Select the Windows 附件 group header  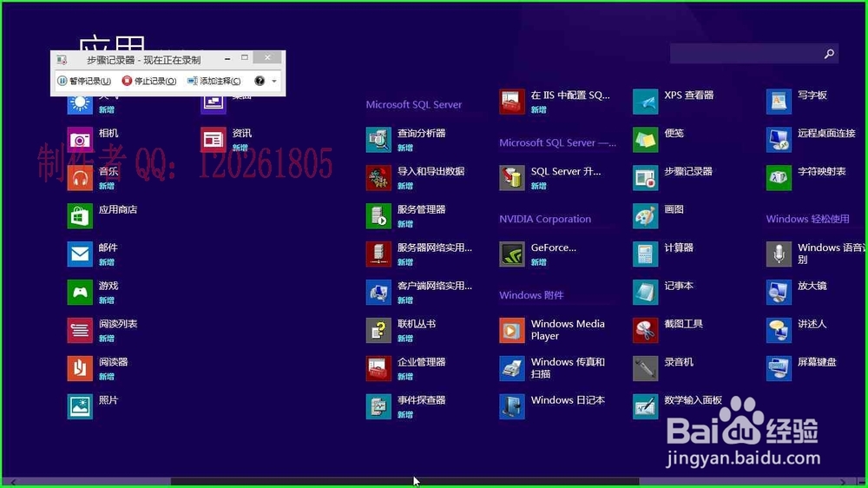tap(531, 295)
